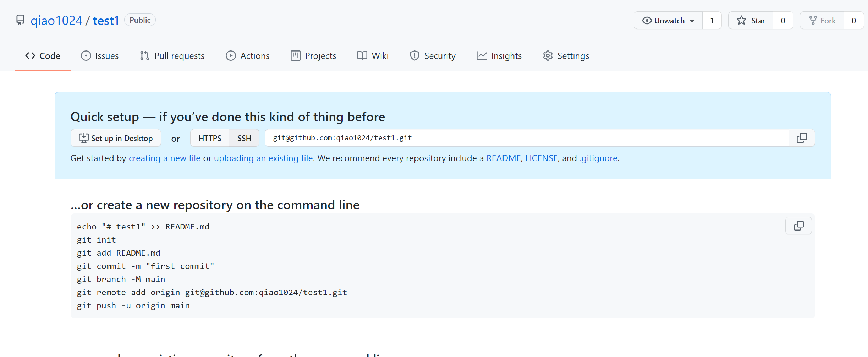Screen dimensions: 868x357
Task: Select the Code tab
Action: point(43,56)
